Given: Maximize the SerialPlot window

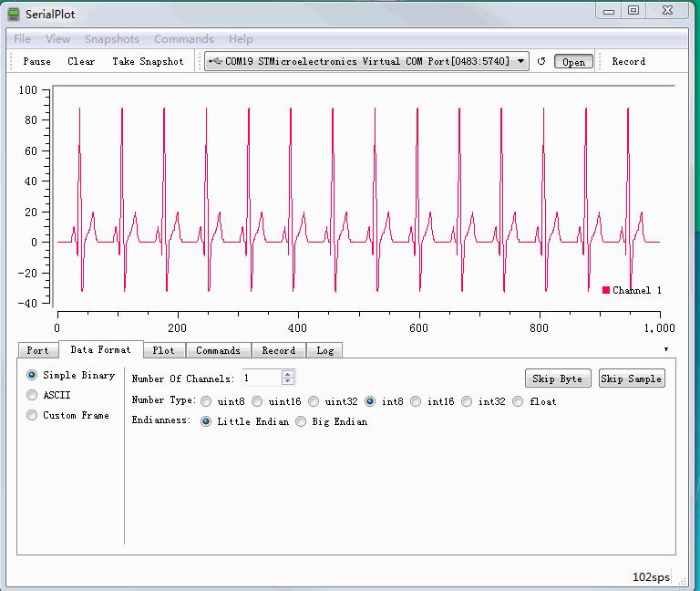Looking at the screenshot, I should 633,10.
